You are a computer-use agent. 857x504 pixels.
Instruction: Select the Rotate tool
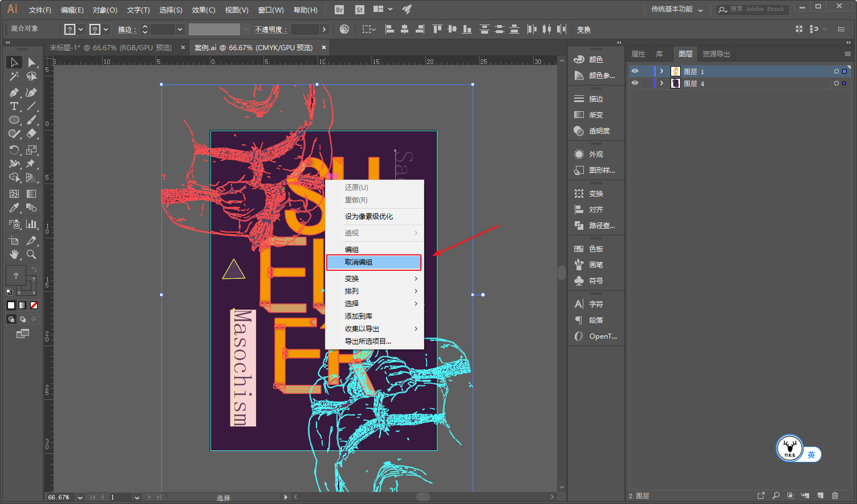(x=14, y=150)
